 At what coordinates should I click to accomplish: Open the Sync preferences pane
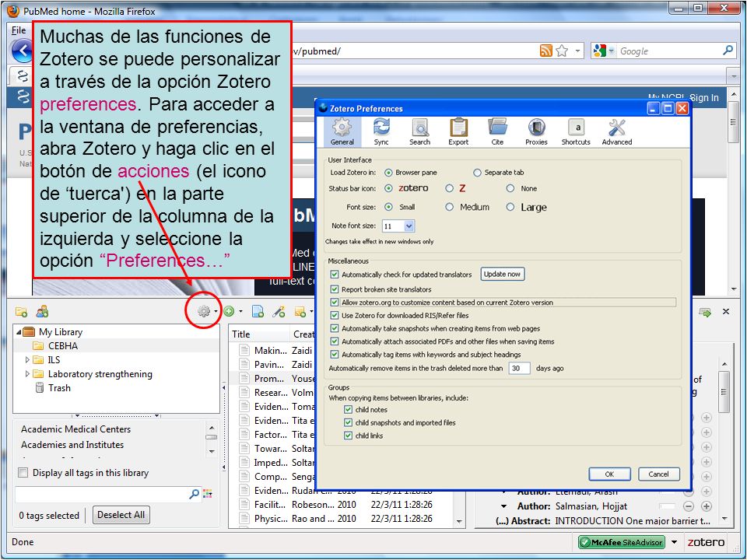381,132
